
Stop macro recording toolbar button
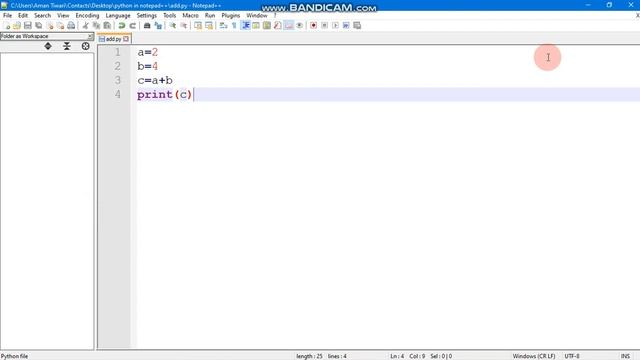(324, 25)
